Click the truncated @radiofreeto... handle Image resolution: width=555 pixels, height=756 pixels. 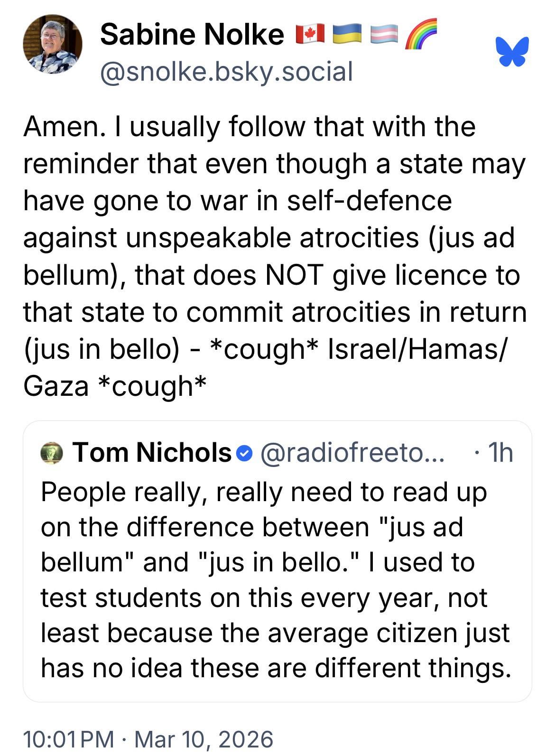(352, 453)
